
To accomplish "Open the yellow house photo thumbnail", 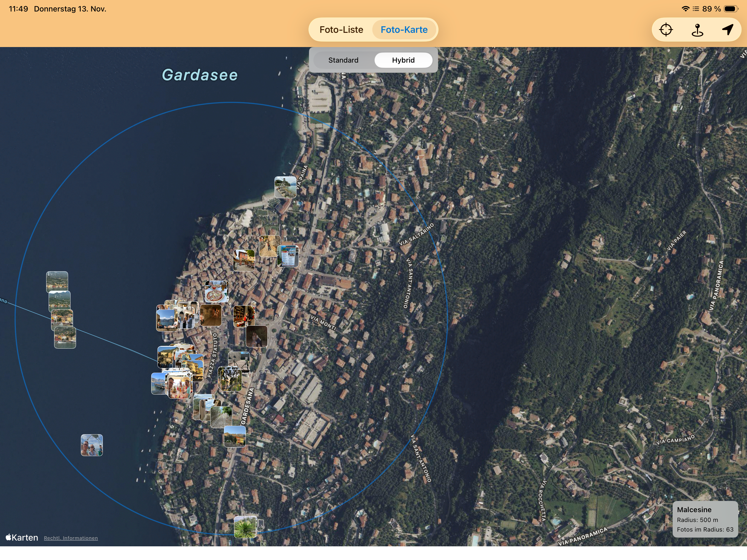I will pos(235,436).
